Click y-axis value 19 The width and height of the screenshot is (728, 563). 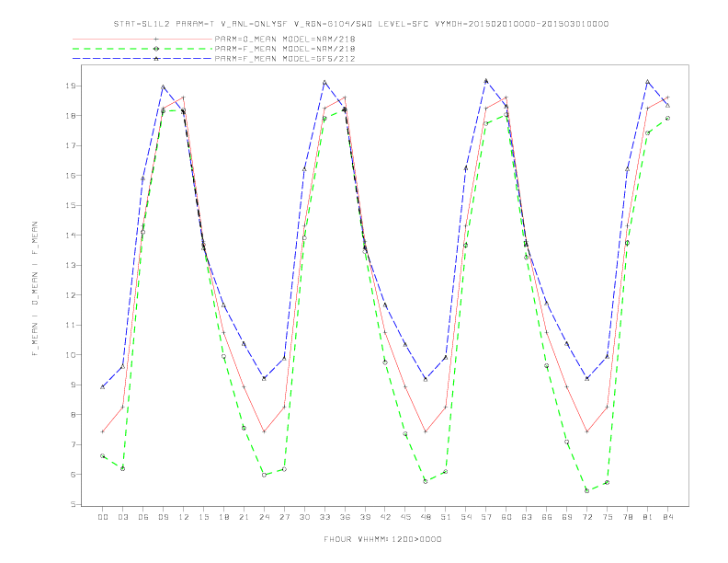pos(71,86)
